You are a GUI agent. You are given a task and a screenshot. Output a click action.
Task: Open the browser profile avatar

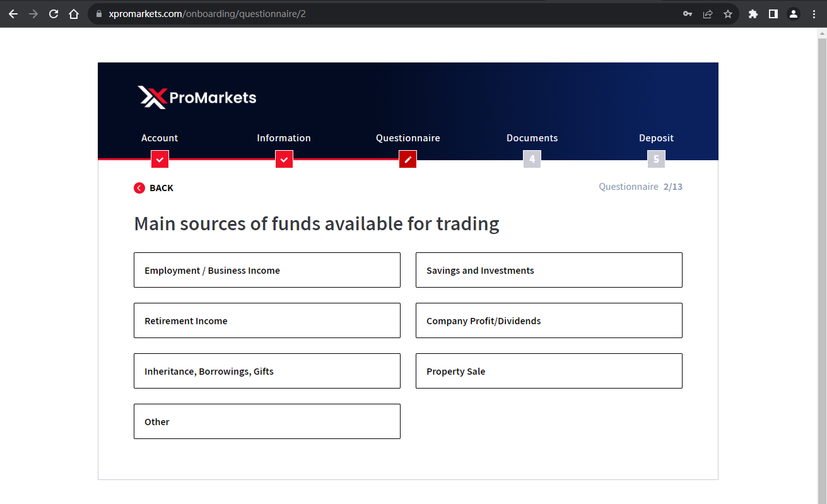pos(794,14)
